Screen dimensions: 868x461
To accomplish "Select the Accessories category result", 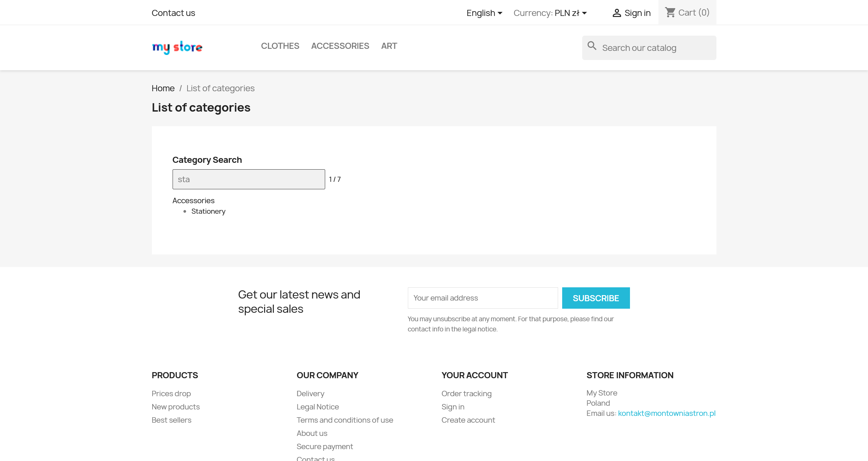I will [193, 200].
